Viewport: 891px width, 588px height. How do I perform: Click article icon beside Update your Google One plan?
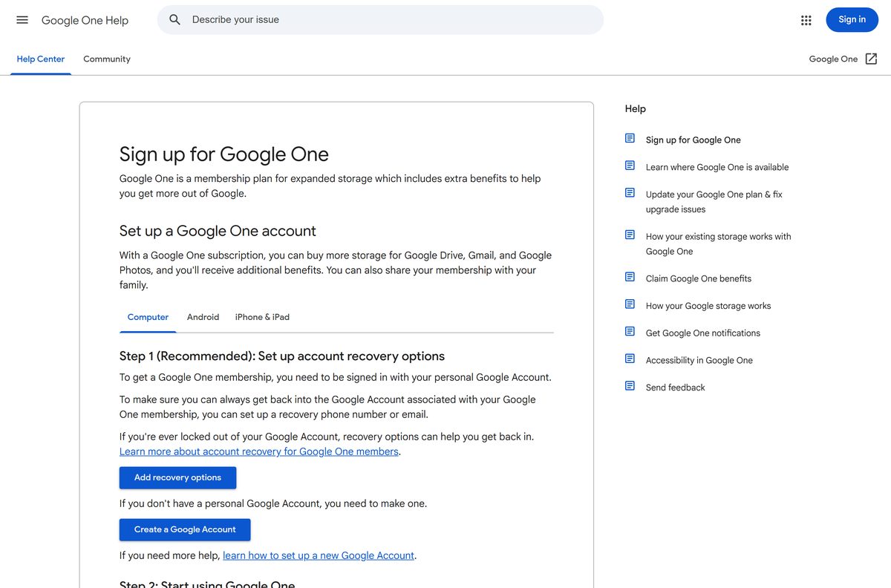point(630,193)
